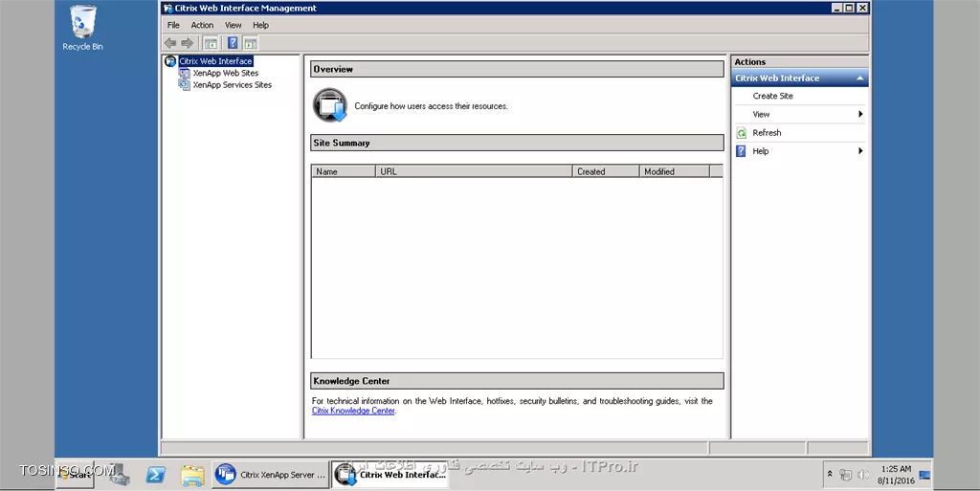980x491 pixels.
Task: Open Server Manager from the taskbar
Action: coord(119,475)
